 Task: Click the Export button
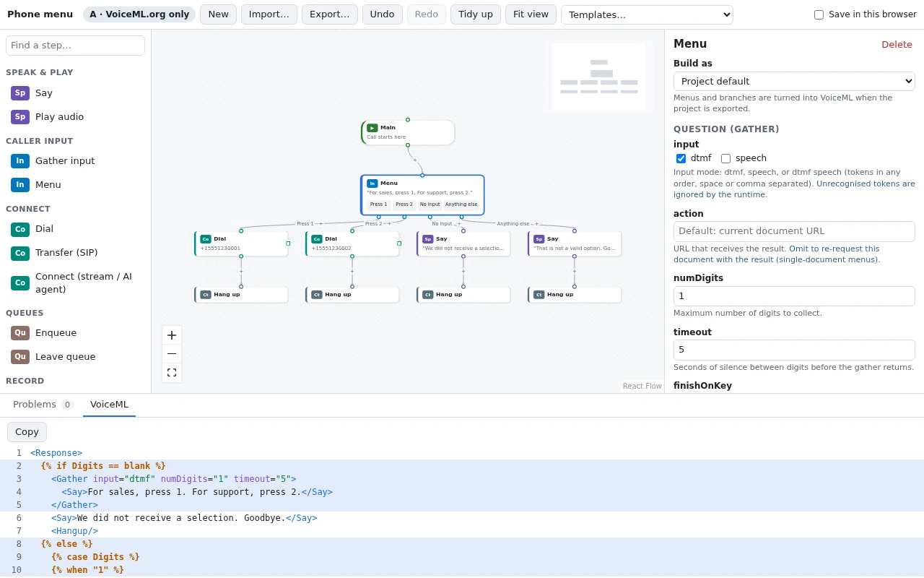tap(330, 14)
